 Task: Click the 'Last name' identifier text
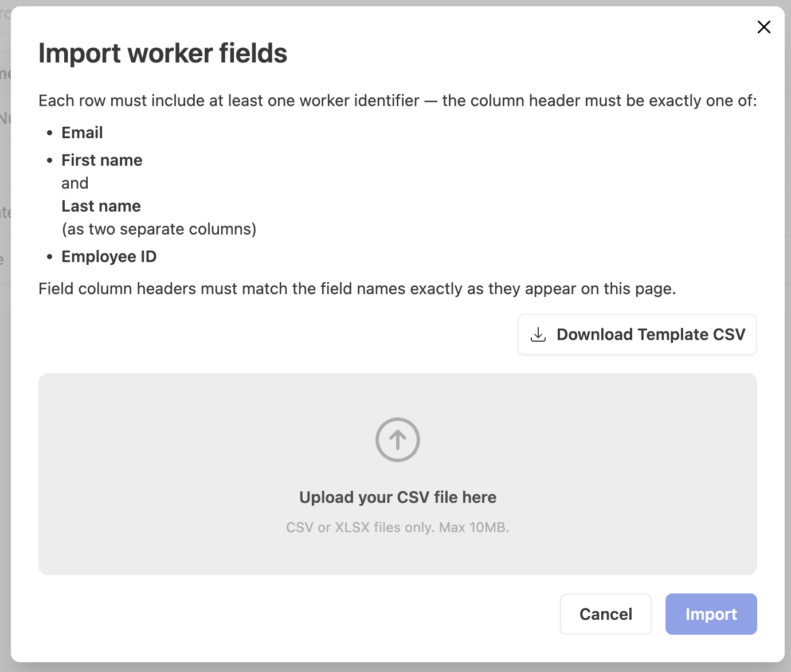101,206
